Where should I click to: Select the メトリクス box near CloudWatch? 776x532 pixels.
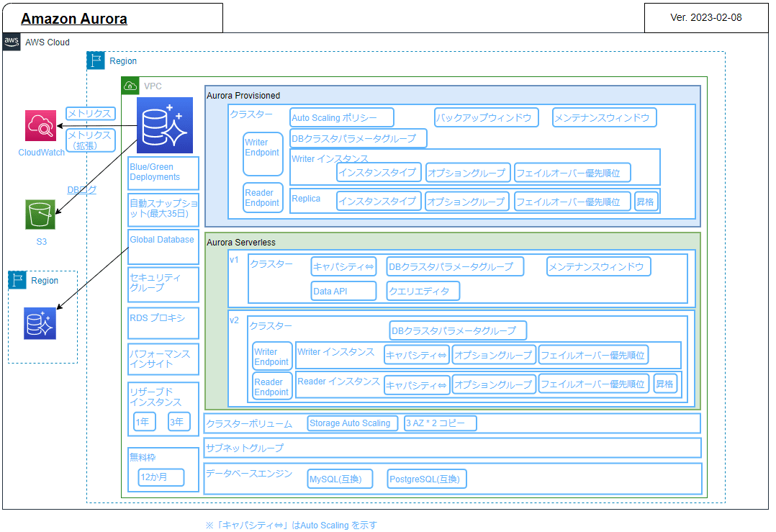click(x=91, y=113)
